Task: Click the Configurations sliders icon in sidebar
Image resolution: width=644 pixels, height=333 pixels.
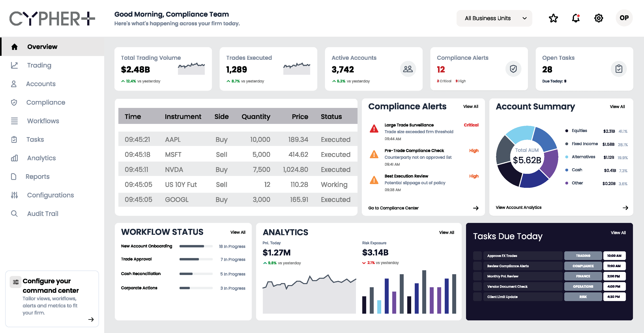Action: click(14, 195)
